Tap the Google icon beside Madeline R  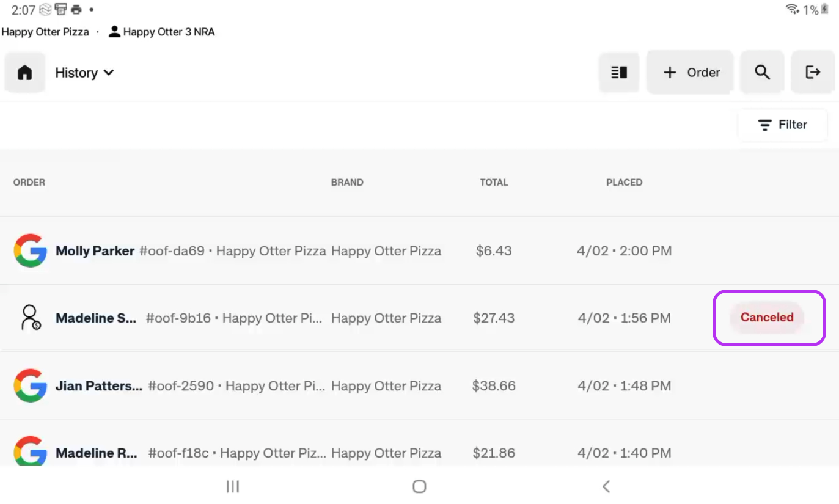pyautogui.click(x=31, y=451)
